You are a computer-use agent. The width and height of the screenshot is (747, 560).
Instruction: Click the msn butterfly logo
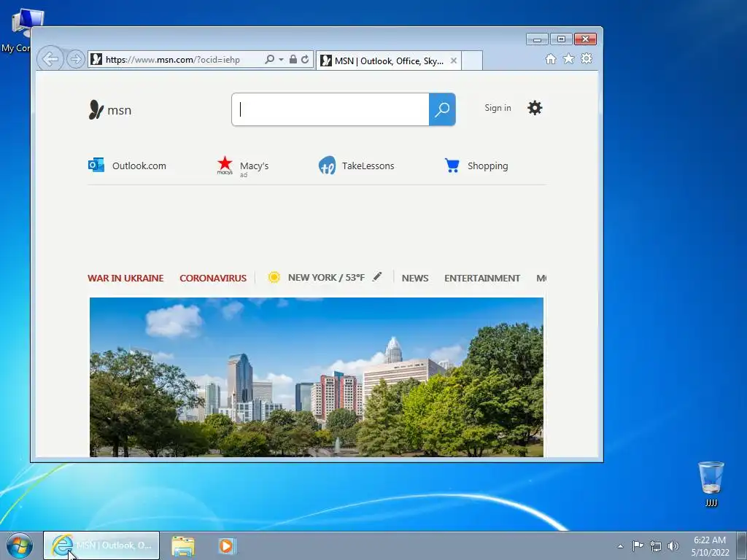tap(110, 110)
